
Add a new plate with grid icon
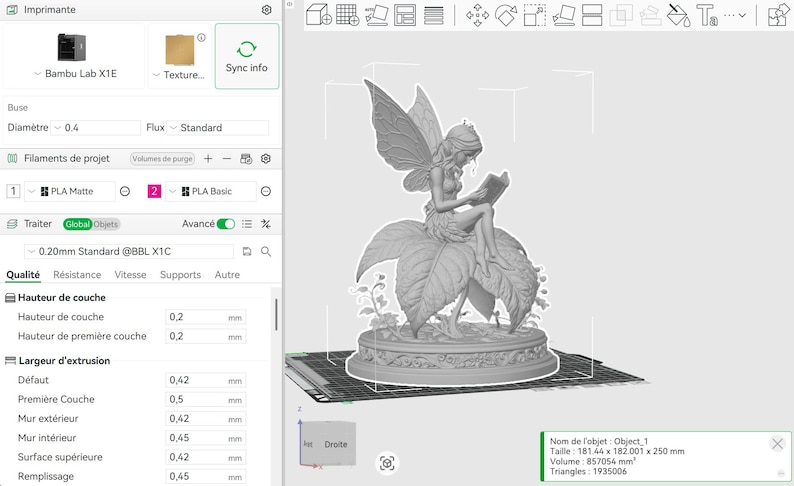[347, 14]
